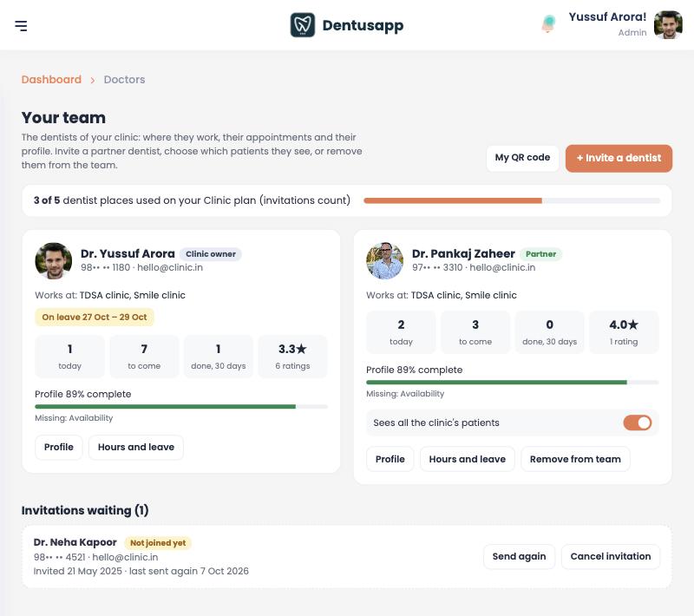The height and width of the screenshot is (616, 694).
Task: Open Dr. Pankaj Zaheer's Profile
Action: tap(390, 459)
